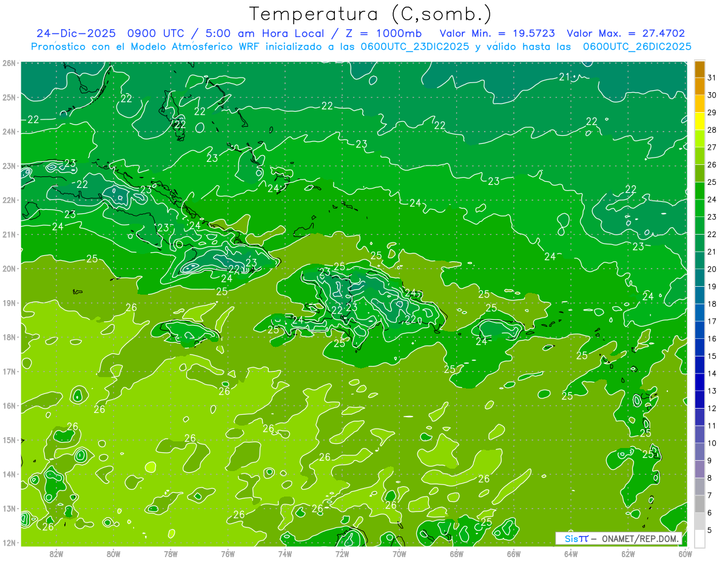Click the white swatch below legend value 5
Screen dimensions: 728x562
pos(699,538)
